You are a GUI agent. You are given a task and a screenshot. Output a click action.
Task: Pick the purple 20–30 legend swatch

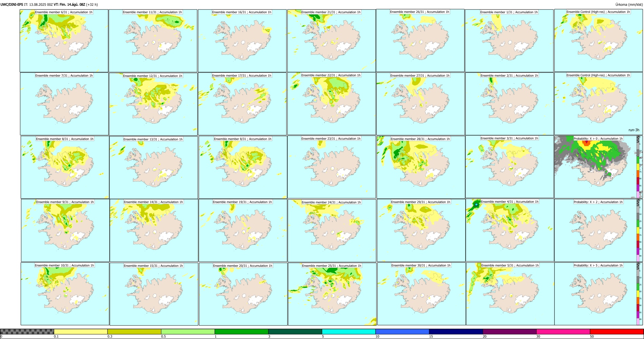pyautogui.click(x=509, y=332)
